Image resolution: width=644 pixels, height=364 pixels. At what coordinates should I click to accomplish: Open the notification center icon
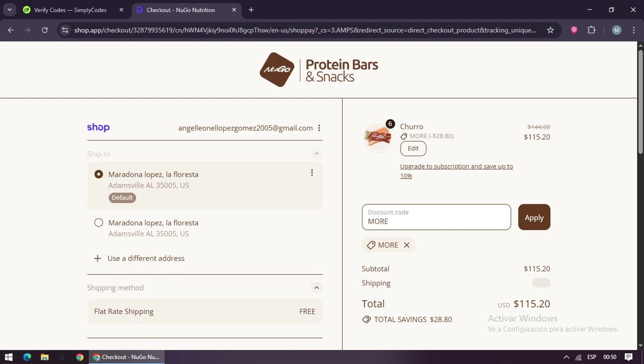pyautogui.click(x=629, y=357)
